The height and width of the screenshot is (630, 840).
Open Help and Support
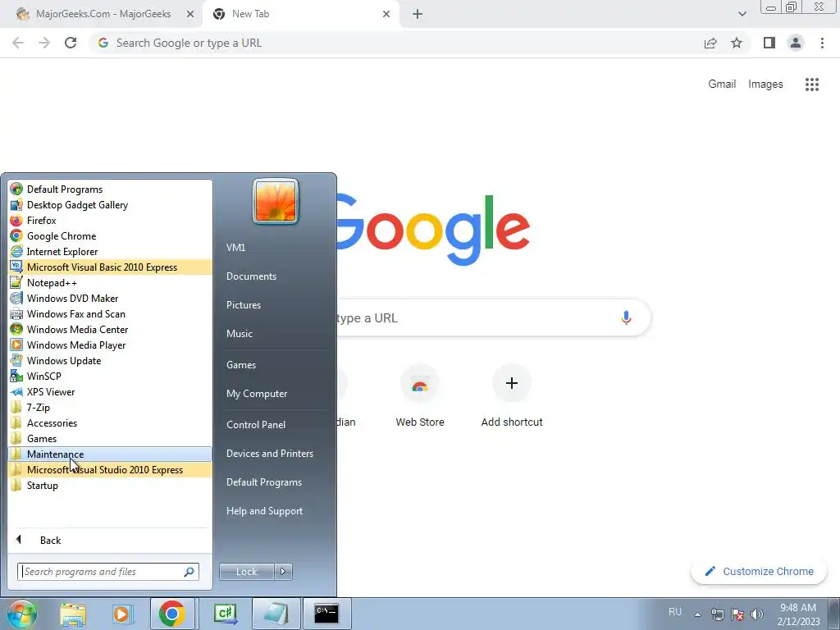click(x=276, y=511)
